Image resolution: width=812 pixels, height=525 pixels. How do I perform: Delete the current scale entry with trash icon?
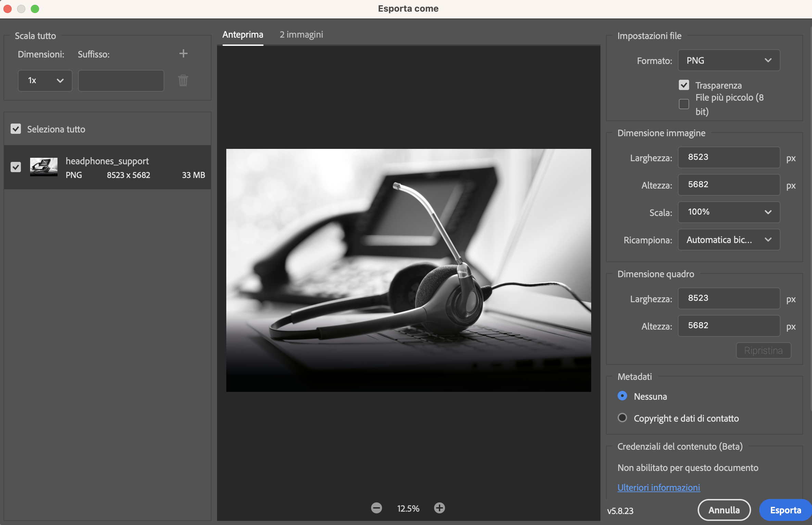[x=183, y=80]
